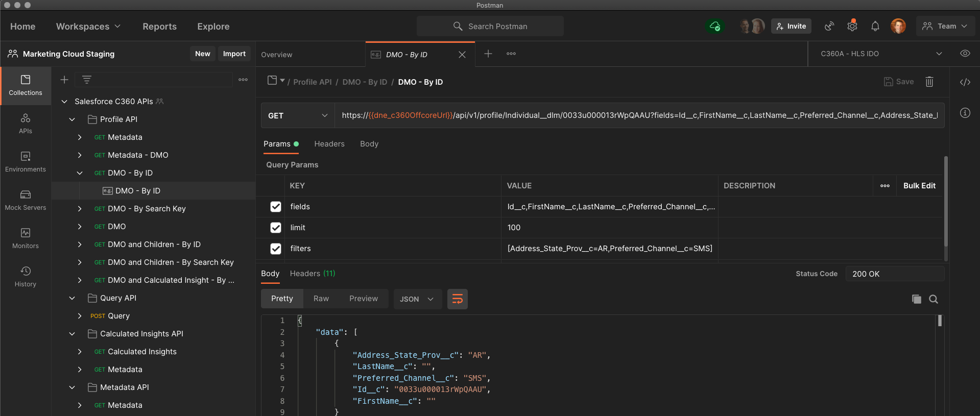Viewport: 980px width, 416px height.
Task: Open the capture requests satellite icon
Action: point(829,26)
